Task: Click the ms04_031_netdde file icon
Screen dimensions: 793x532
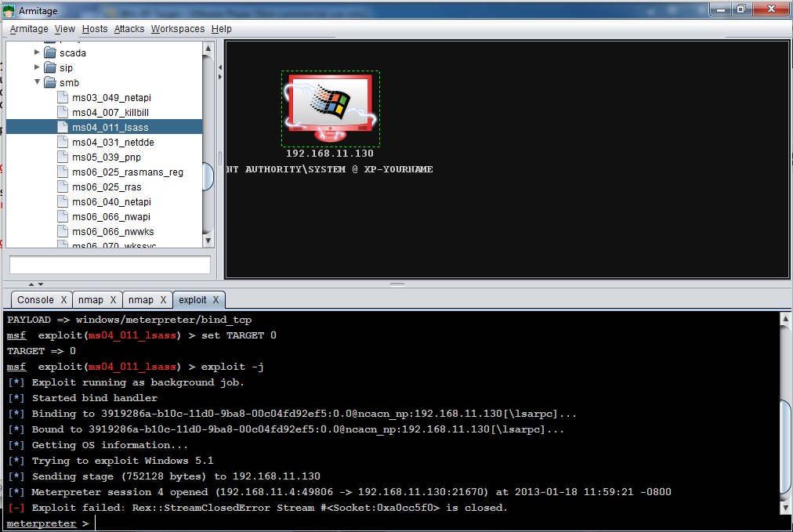Action: pyautogui.click(x=63, y=142)
